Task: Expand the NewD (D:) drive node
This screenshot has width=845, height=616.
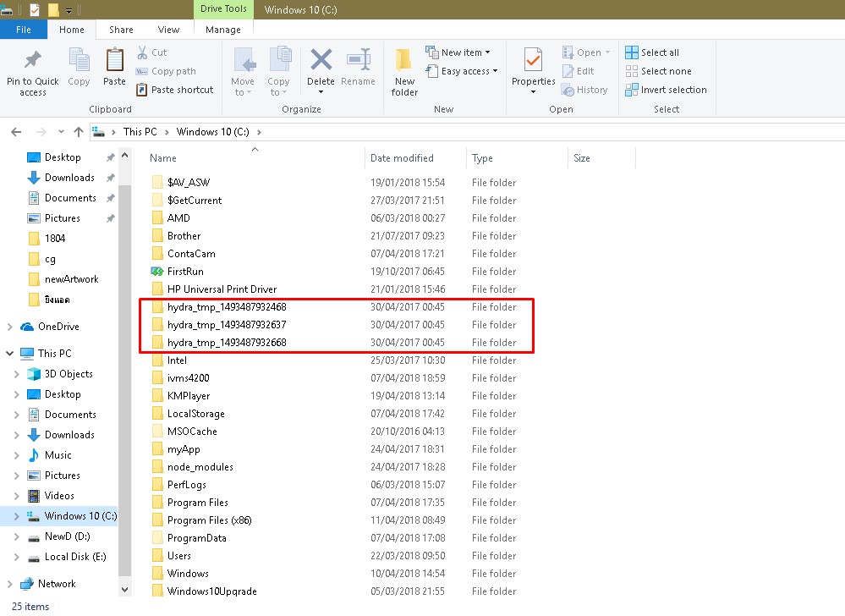Action: click(16, 536)
